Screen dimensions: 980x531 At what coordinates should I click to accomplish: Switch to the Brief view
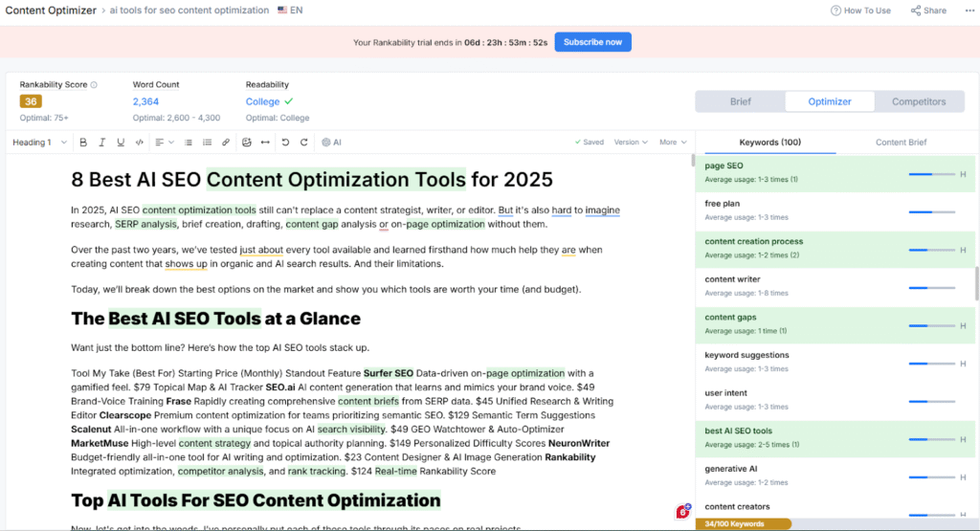[740, 101]
